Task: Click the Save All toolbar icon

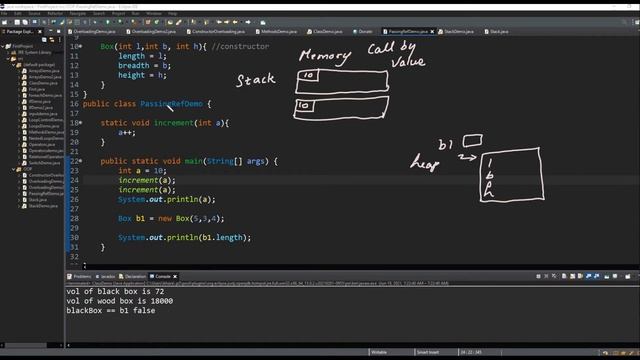Action: point(25,22)
